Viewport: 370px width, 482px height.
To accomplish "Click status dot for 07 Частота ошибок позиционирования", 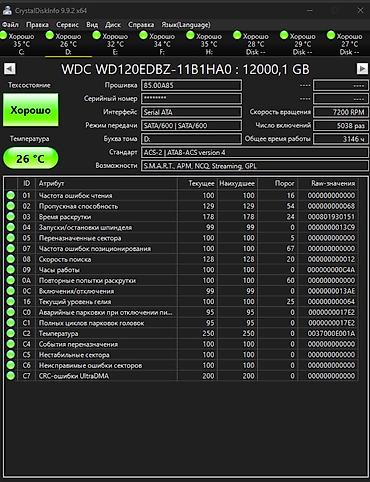I will coord(11,248).
